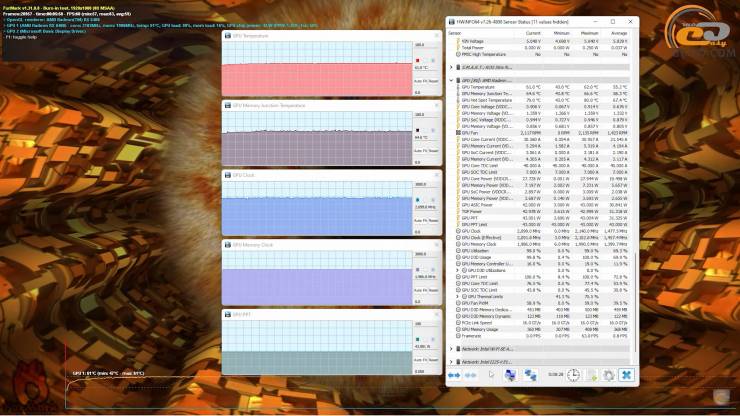Click Reset in GPU Temperature graph
Screen dimensions: 740x416
[434, 82]
